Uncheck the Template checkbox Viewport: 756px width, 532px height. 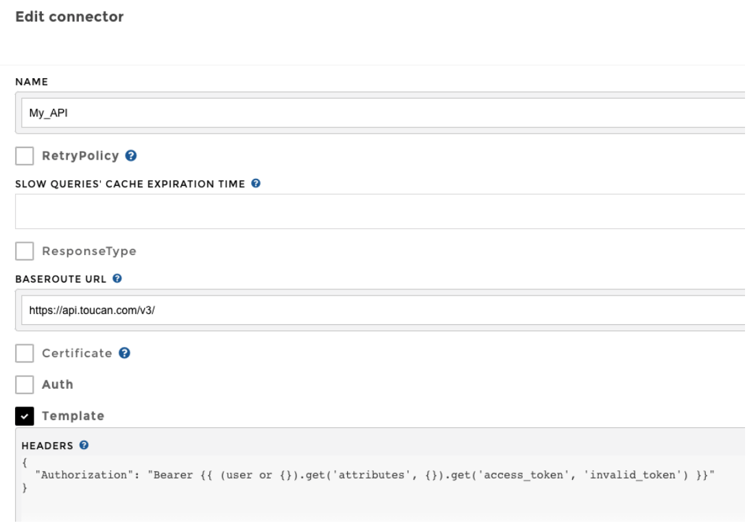click(x=25, y=415)
